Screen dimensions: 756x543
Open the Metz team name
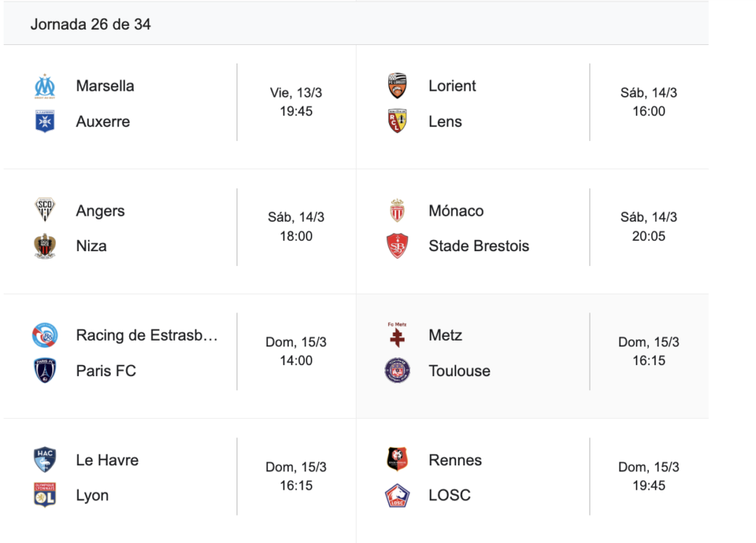click(445, 335)
